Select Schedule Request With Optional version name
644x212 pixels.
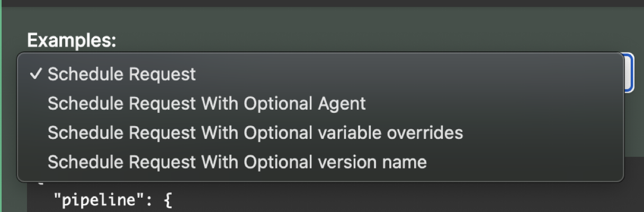pyautogui.click(x=320, y=162)
